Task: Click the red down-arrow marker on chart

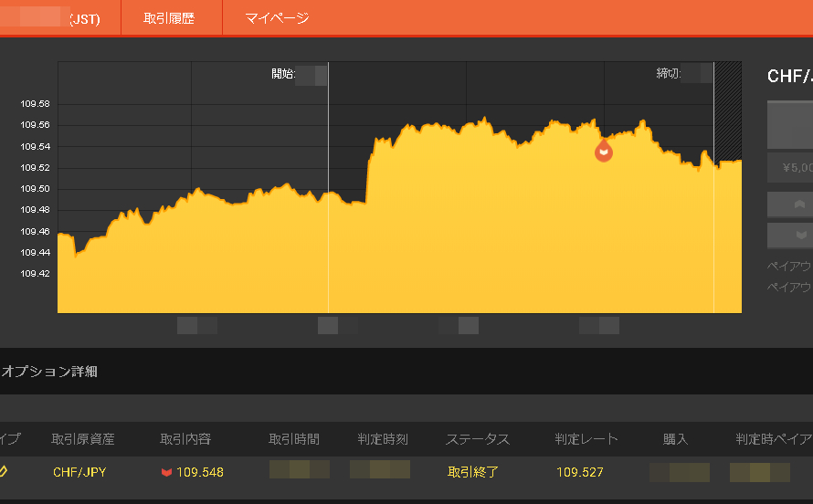Action: 604,151
